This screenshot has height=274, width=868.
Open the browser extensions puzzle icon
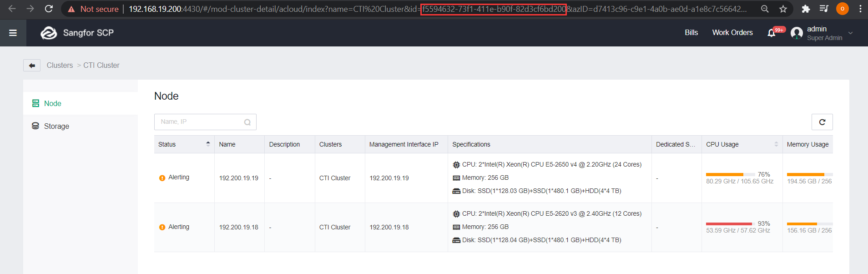click(806, 9)
